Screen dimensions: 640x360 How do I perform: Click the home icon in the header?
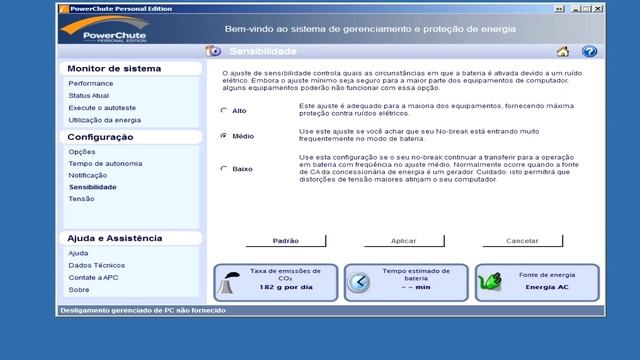click(x=563, y=52)
